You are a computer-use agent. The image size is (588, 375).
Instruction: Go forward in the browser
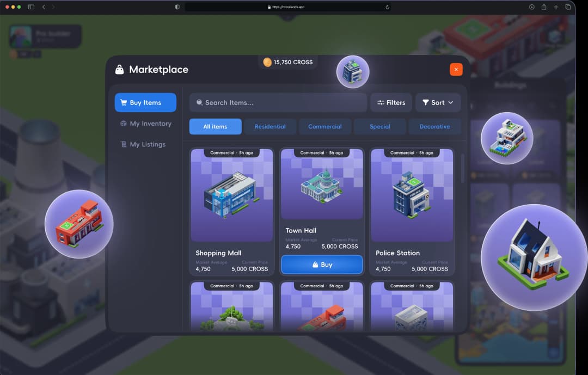pyautogui.click(x=53, y=7)
